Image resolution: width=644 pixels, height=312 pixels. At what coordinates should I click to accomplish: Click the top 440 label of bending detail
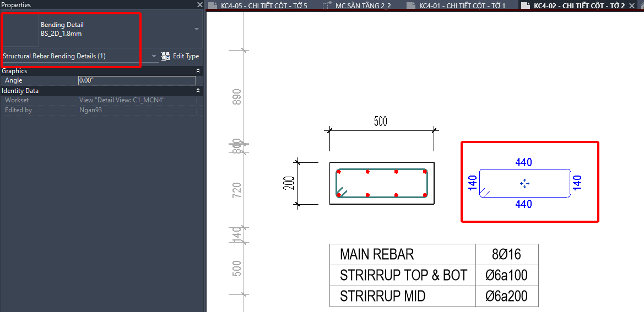524,162
